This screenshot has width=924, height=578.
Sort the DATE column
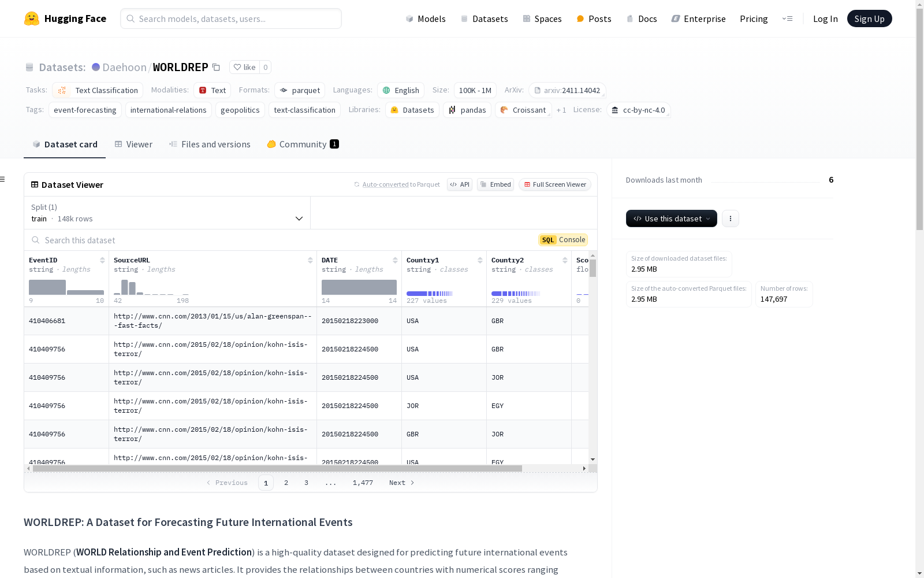coord(395,260)
